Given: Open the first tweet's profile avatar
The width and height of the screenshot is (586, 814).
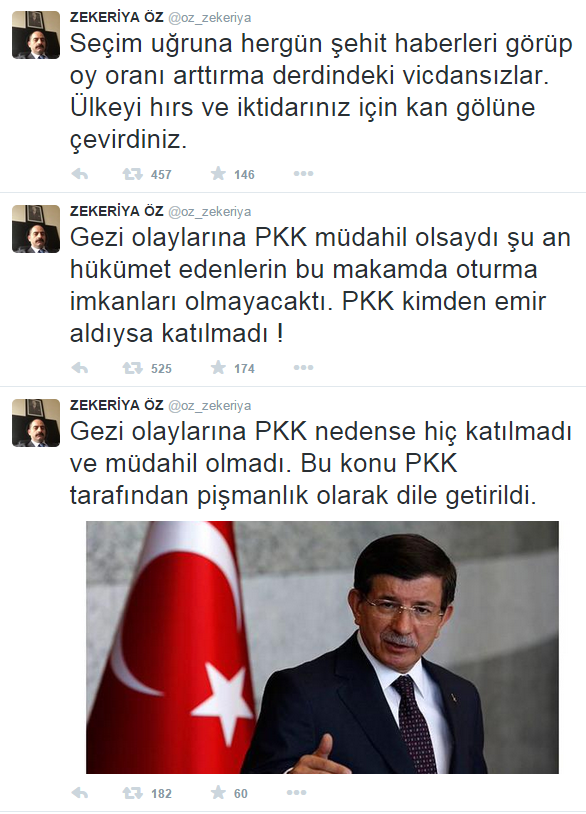Looking at the screenshot, I should (36, 35).
